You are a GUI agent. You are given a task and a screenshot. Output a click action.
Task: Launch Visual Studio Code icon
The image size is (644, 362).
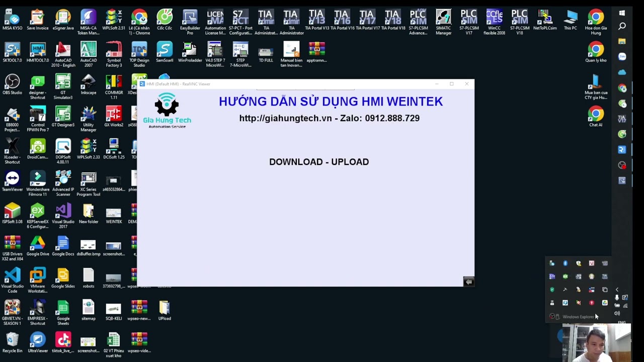12,280
